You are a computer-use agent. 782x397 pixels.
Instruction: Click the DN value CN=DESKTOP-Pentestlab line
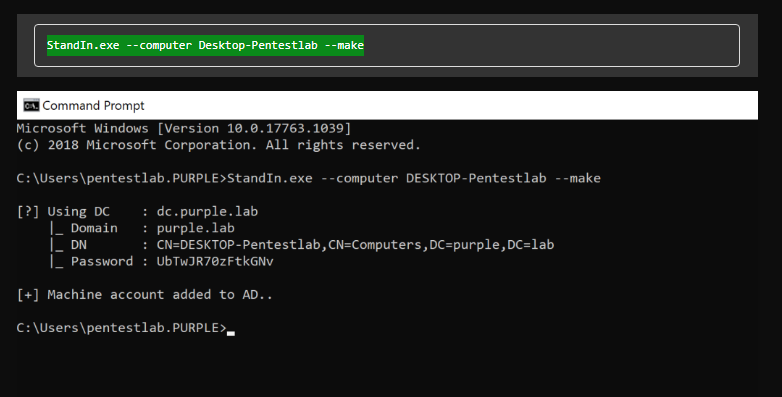click(x=355, y=245)
